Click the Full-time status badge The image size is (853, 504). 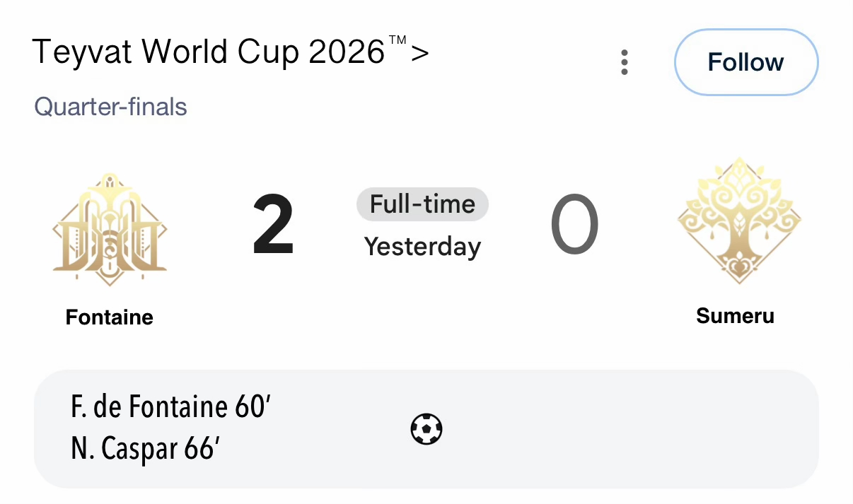422,204
